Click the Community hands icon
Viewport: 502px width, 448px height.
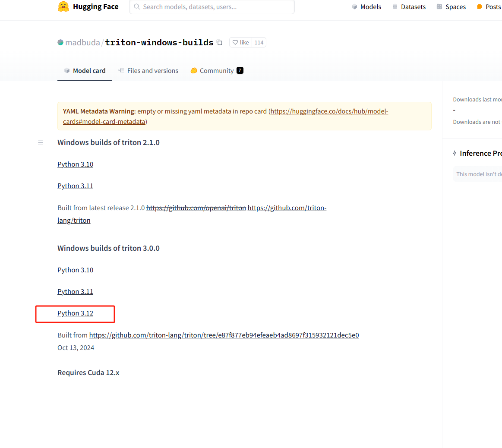(x=194, y=70)
